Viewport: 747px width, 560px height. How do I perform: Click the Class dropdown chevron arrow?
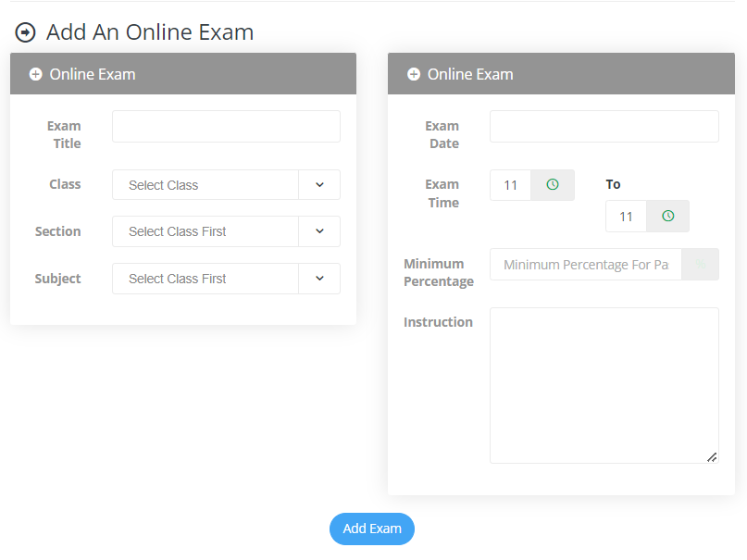click(319, 184)
